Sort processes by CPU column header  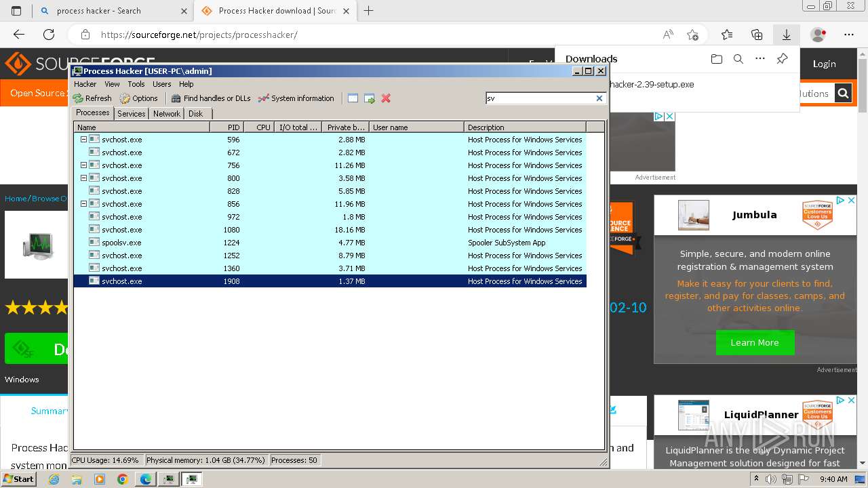[258, 127]
